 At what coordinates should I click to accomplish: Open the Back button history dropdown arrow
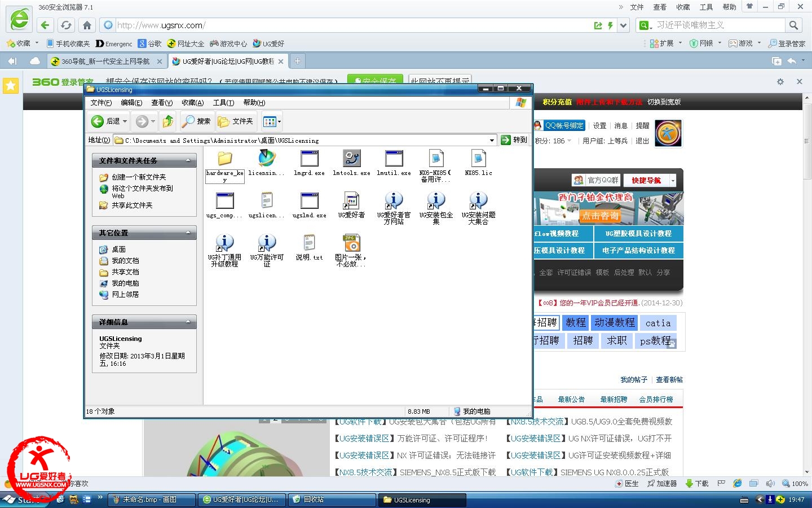point(125,121)
